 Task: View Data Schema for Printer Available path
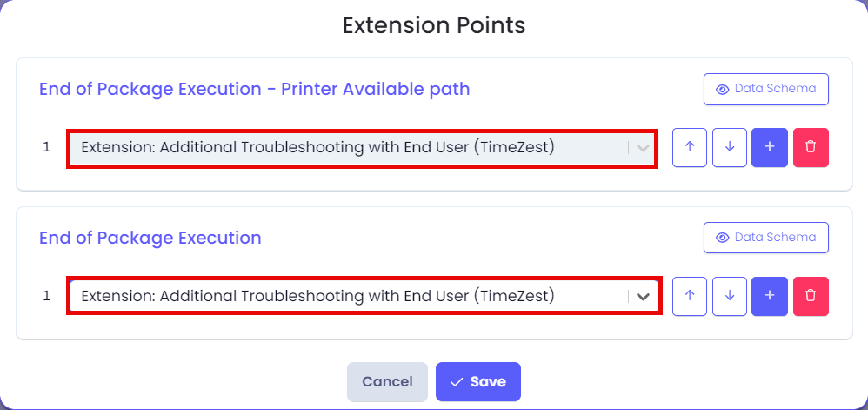pos(766,89)
